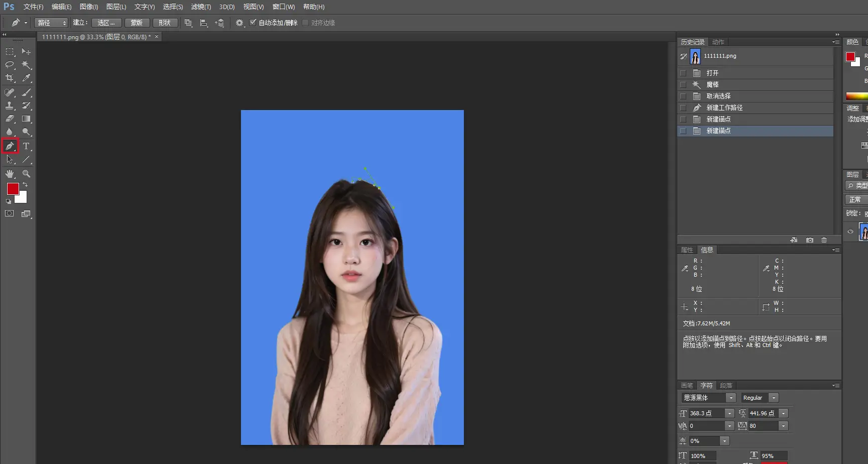The height and width of the screenshot is (464, 868).
Task: Open the kerning dropdown showing 0
Action: pos(729,426)
